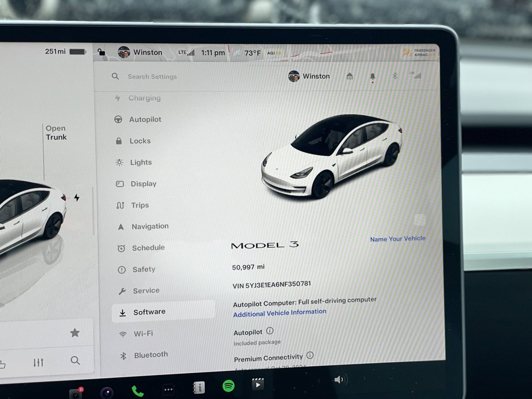532x399 pixels.
Task: Click the Name Your Vehicle link
Action: tap(398, 239)
